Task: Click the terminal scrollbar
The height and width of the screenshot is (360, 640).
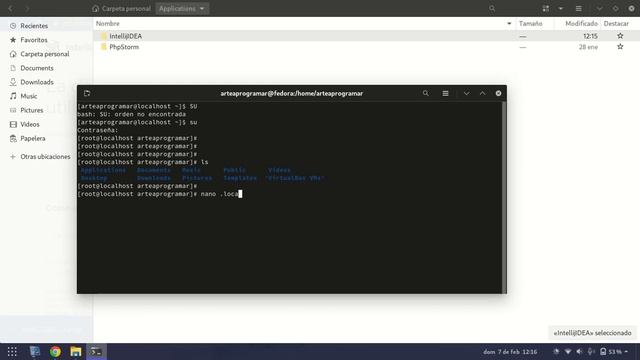Action: (x=504, y=197)
